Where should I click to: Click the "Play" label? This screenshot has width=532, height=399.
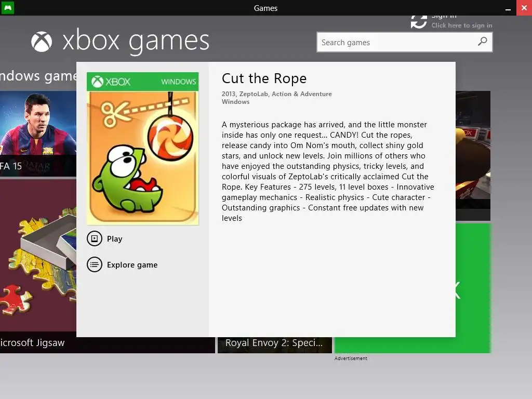click(x=115, y=239)
